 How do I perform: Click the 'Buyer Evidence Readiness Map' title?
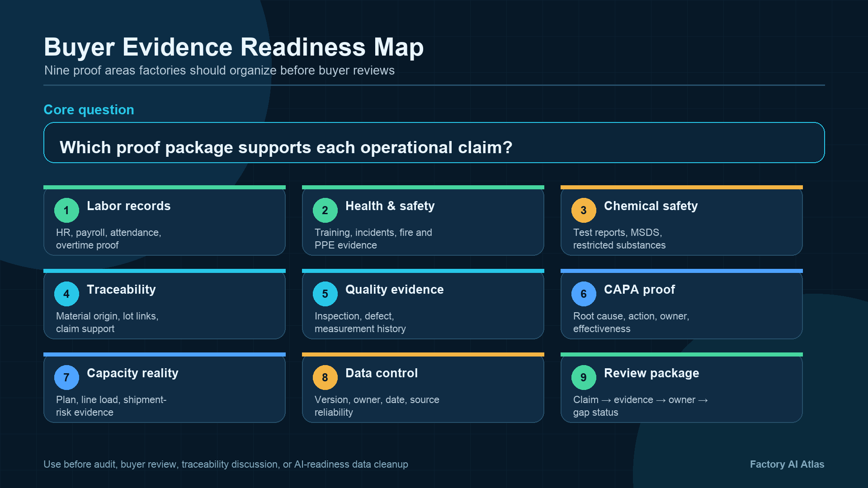pos(234,47)
